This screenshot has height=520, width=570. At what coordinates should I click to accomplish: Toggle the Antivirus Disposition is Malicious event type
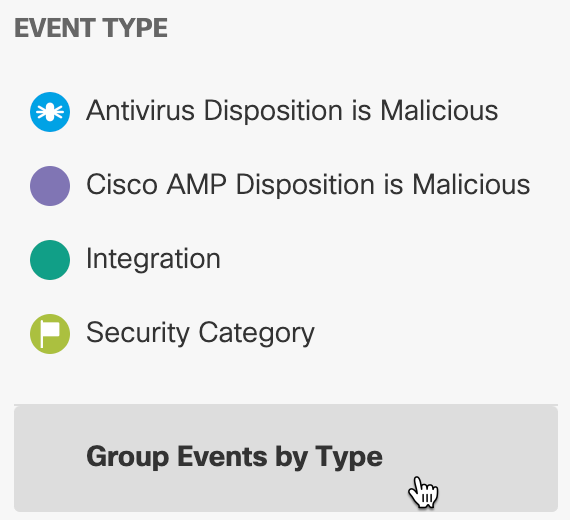[264, 112]
